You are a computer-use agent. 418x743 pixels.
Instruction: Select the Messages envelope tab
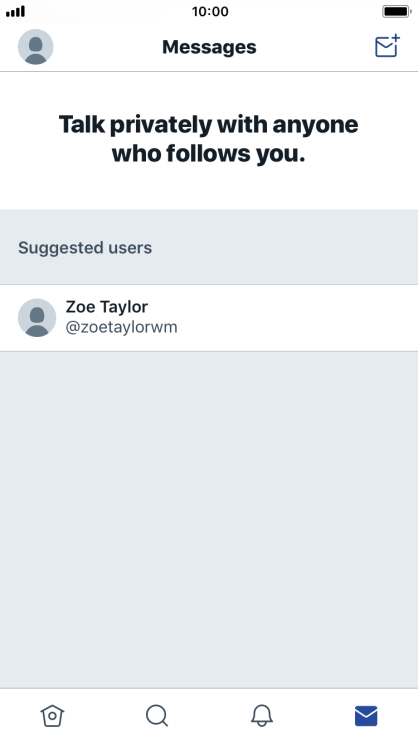tap(366, 716)
